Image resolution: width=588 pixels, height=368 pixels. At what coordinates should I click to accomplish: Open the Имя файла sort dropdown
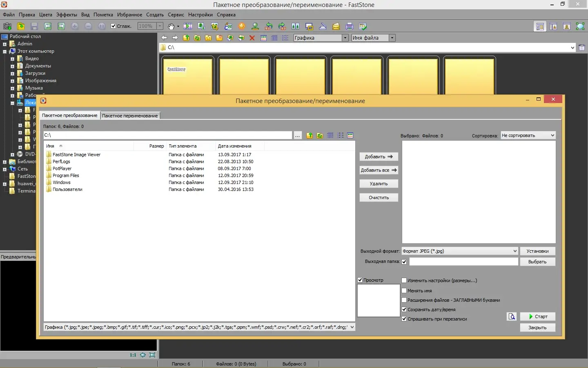[373, 38]
